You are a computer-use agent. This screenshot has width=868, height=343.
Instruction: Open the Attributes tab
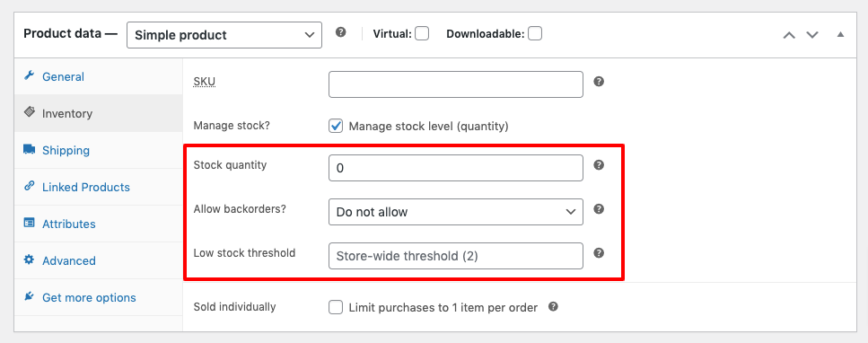[x=99, y=224]
